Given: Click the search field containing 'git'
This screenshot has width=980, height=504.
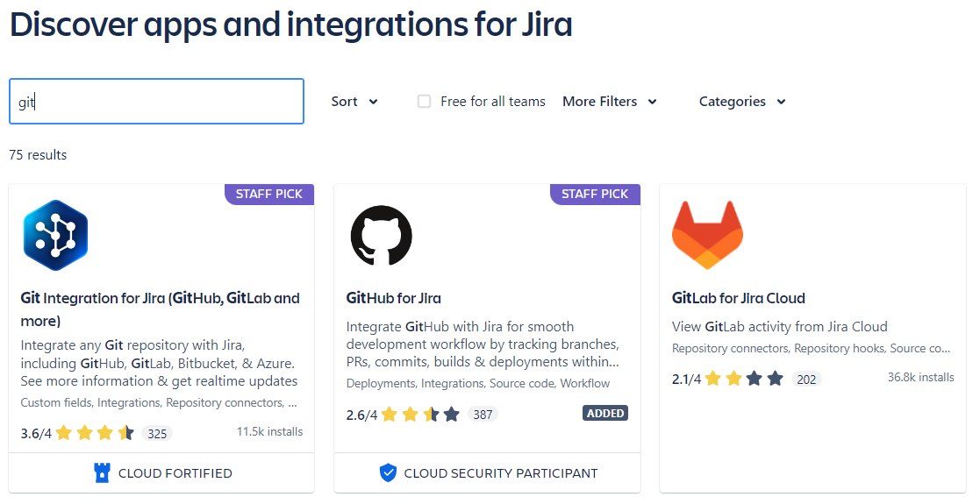Looking at the screenshot, I should tap(156, 101).
